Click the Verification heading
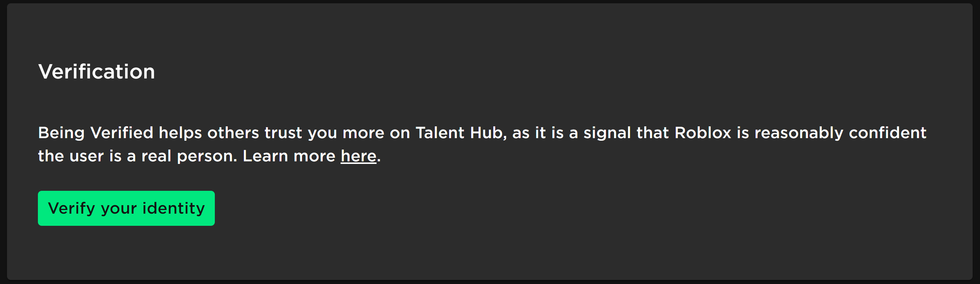The image size is (980, 284). pos(97,71)
